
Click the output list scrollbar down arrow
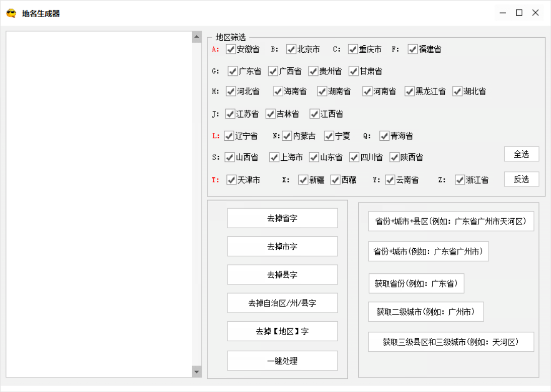click(197, 371)
